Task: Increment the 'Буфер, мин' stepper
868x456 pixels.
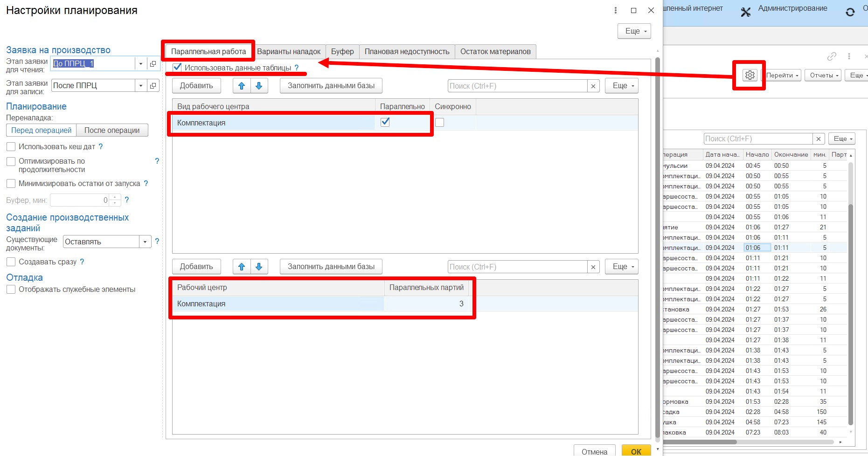Action: click(x=115, y=198)
